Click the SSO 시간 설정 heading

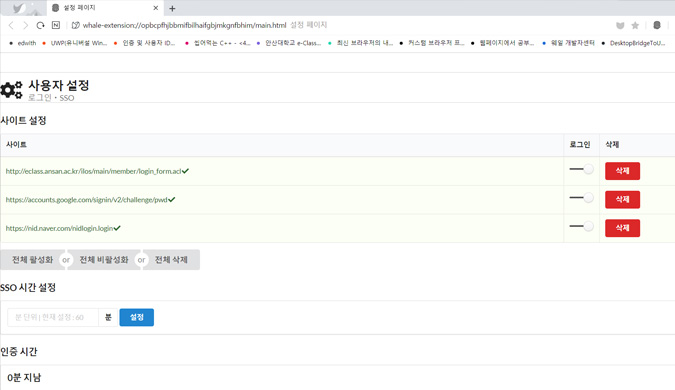click(28, 288)
